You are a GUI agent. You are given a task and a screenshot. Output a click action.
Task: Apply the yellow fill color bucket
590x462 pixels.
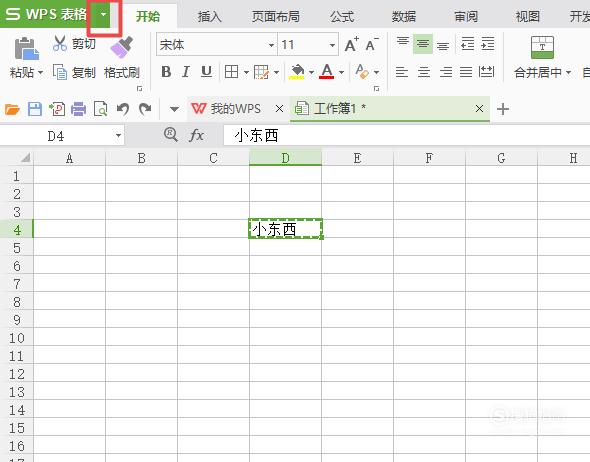pyautogui.click(x=297, y=72)
